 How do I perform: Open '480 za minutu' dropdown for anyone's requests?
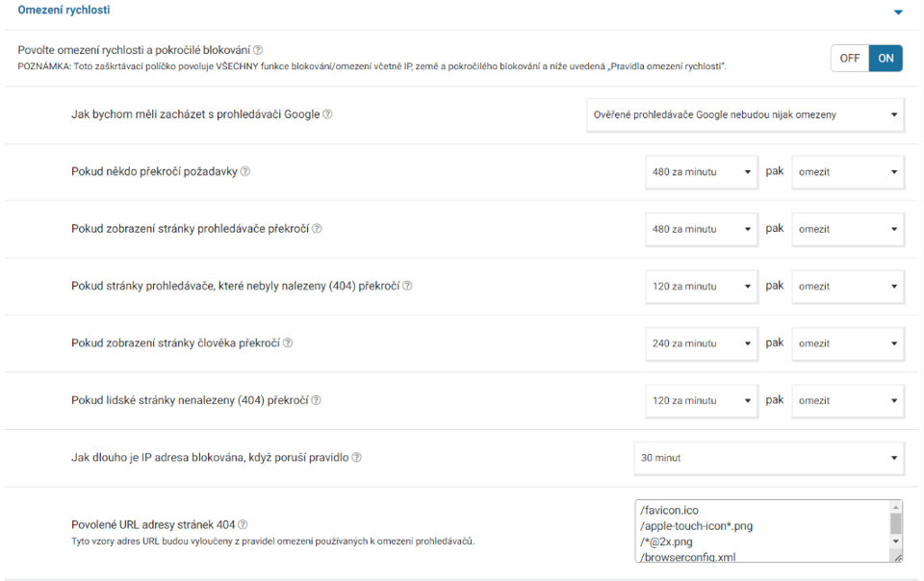[x=702, y=172]
